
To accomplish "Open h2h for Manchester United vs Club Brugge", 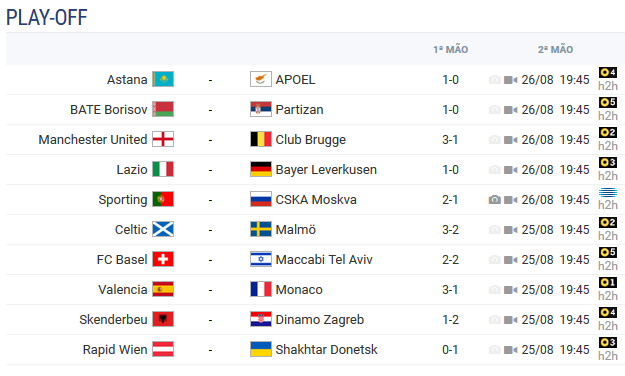I will click(608, 146).
